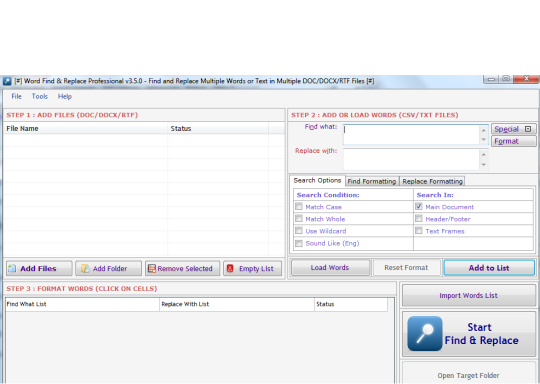
Task: Click the Start Find & Replace button
Action: [469, 333]
